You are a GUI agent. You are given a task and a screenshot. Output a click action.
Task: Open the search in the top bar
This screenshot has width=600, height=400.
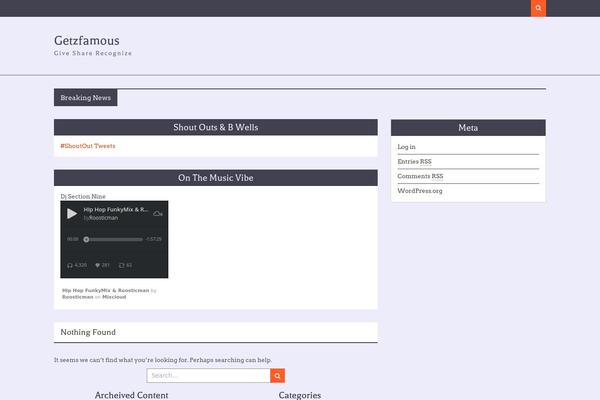pos(538,8)
